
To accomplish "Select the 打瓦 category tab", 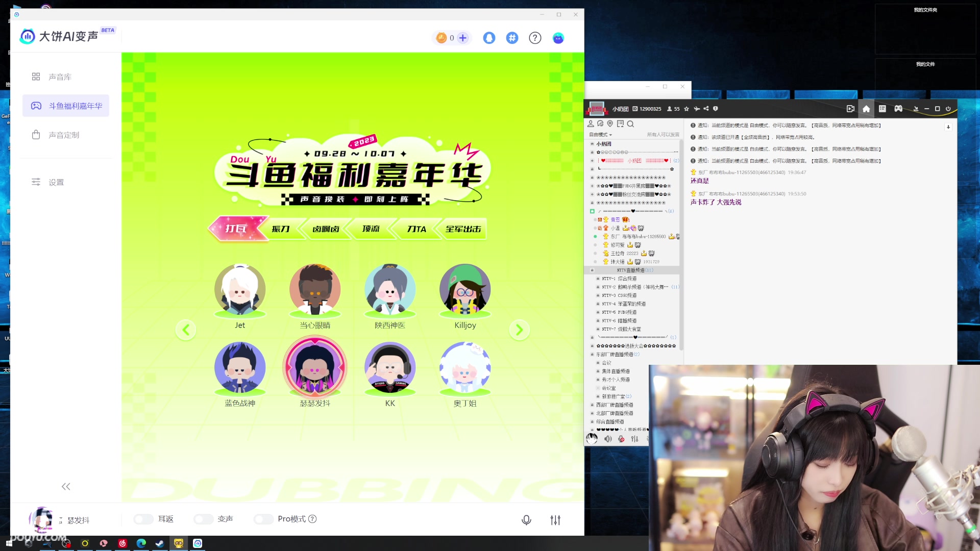I will 238,229.
